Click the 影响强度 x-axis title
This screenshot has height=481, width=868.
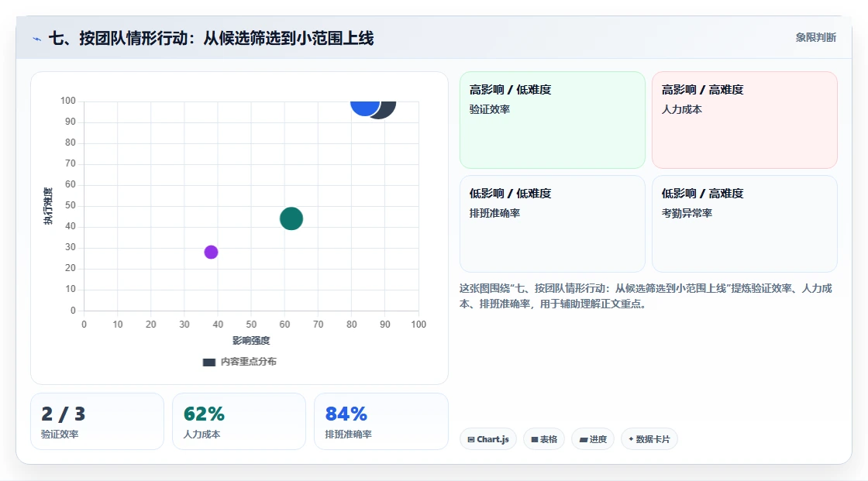pos(251,340)
